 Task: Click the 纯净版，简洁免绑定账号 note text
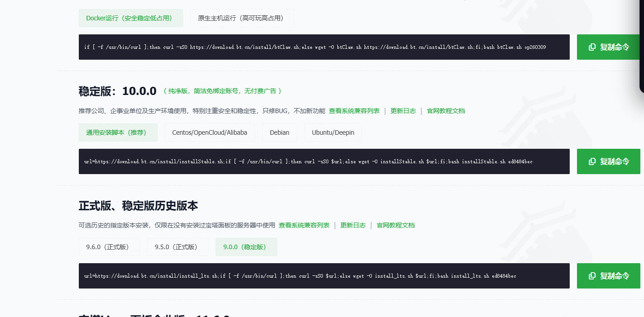pyautogui.click(x=222, y=91)
